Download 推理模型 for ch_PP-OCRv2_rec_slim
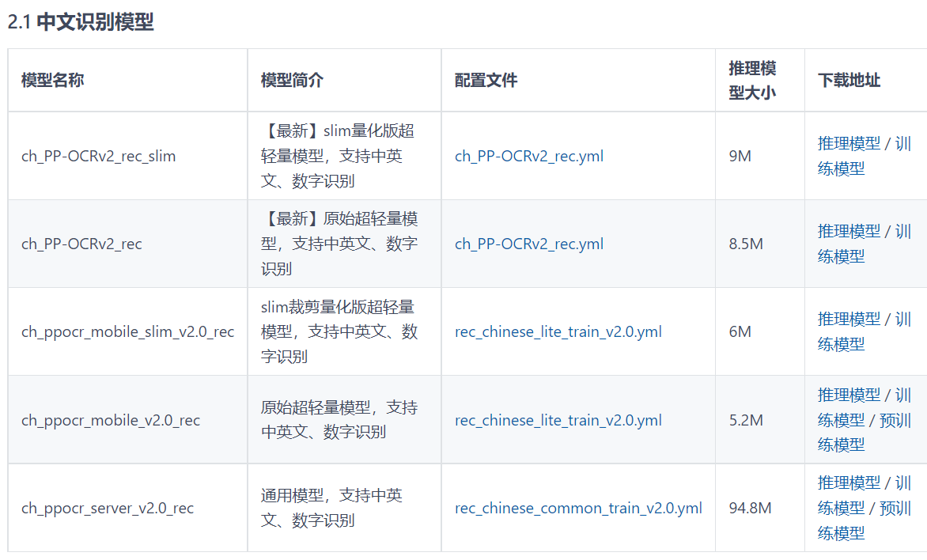Screen dimensions: 927x560 849,143
